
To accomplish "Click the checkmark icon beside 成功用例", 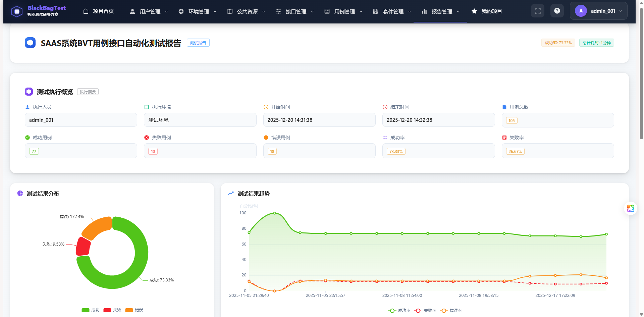I will coord(27,138).
